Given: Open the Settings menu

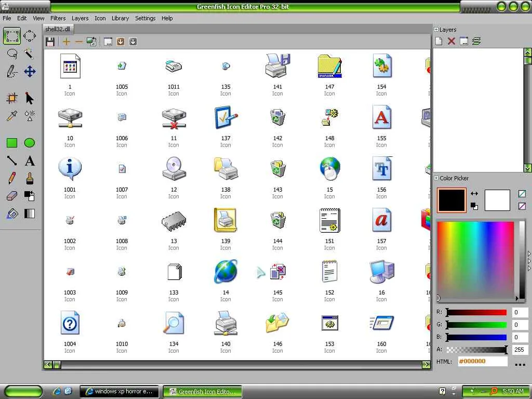Looking at the screenshot, I should pyautogui.click(x=145, y=18).
